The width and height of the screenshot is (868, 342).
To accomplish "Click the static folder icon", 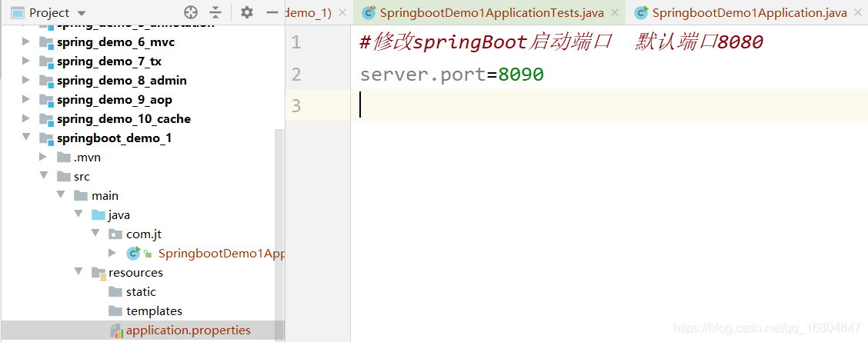I will point(115,292).
